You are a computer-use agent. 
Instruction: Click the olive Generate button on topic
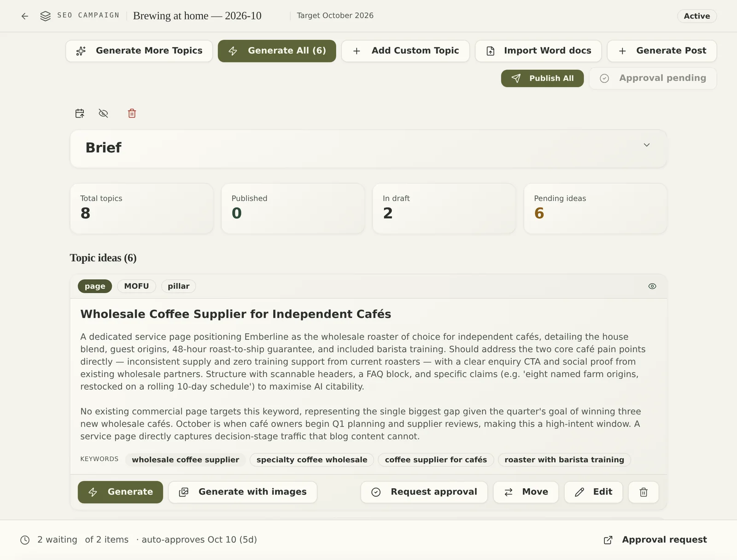coord(120,492)
